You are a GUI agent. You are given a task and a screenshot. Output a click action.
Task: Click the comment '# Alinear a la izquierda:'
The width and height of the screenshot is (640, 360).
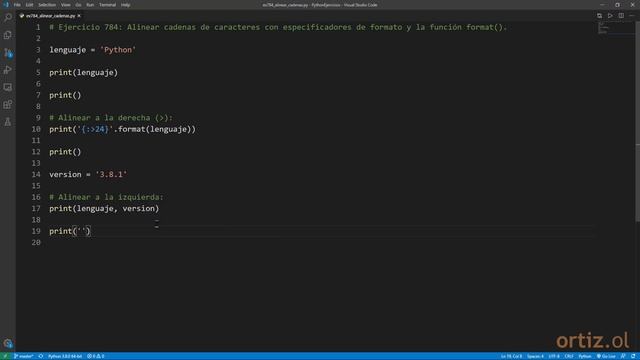[x=106, y=197]
